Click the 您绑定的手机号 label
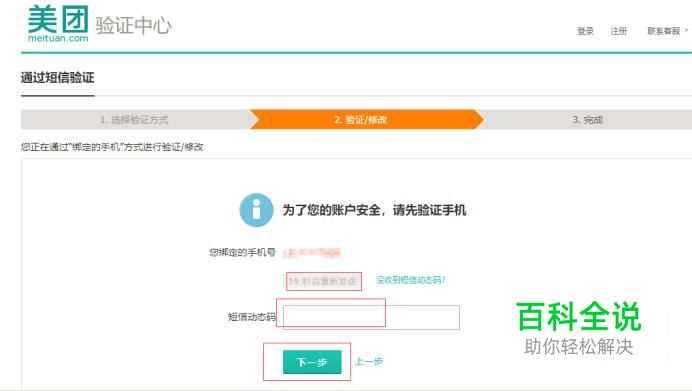Viewport: 692px width, 391px height. pos(242,252)
